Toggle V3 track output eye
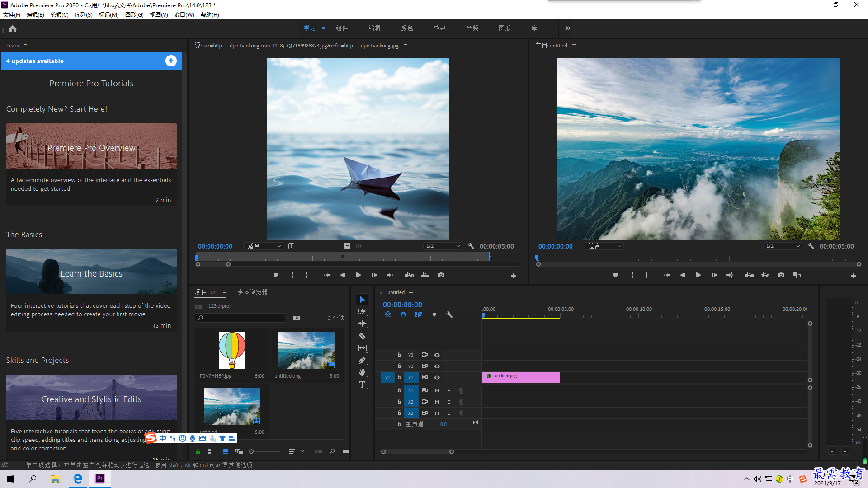The image size is (868, 488). [437, 355]
